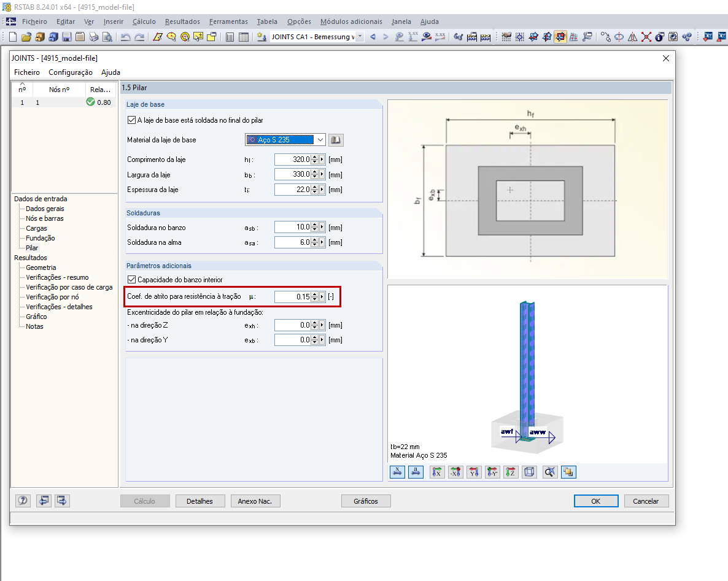The width and height of the screenshot is (728, 581).
Task: Open the Configuração menu
Action: [71, 72]
